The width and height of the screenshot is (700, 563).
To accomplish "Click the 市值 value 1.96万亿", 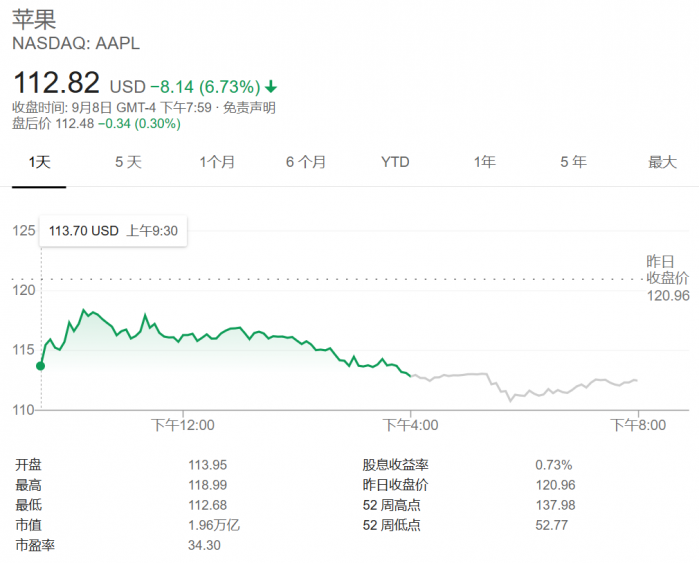I will pos(214,525).
